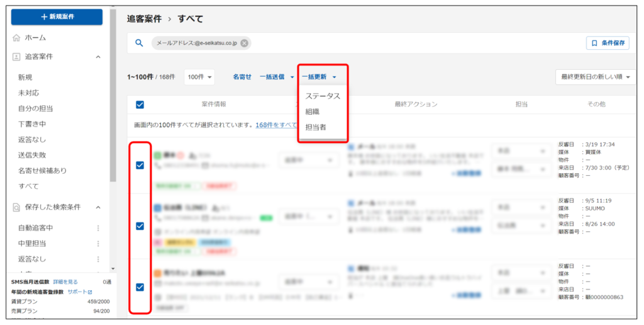Viewport: 644px width, 325px height.
Task: Remove the メールアドレス filter chip
Action: pos(245,43)
